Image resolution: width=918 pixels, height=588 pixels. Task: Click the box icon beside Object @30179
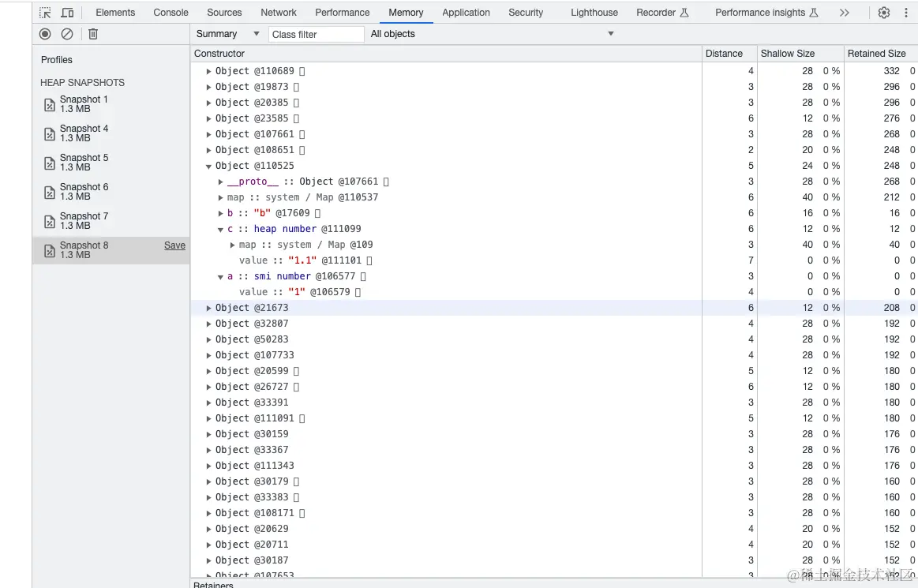click(x=296, y=481)
